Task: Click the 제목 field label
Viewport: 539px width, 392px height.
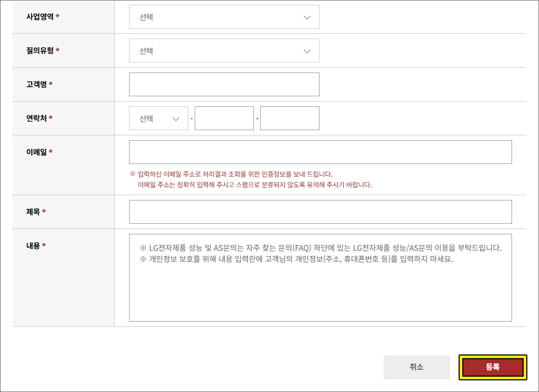Action: (33, 212)
